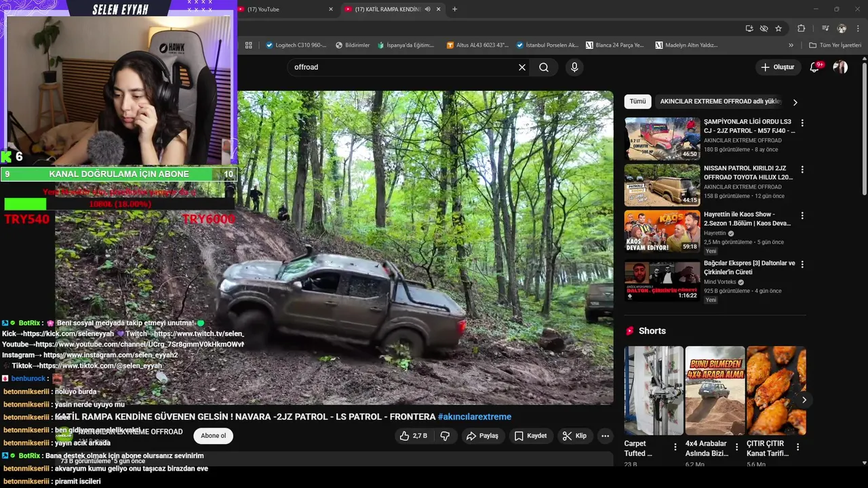868x488 pixels.
Task: Open the İspanya'da Eğitim bookmark
Action: click(x=406, y=45)
